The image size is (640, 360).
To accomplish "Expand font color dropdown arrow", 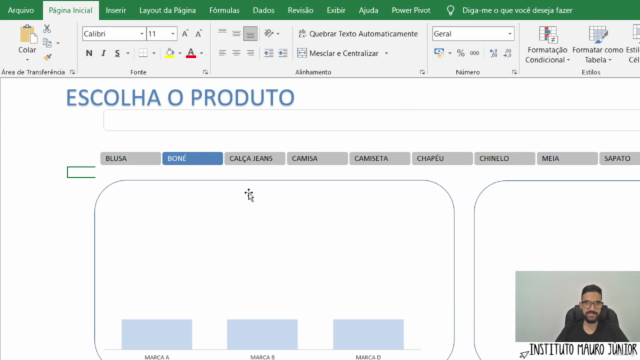I will 201,53.
